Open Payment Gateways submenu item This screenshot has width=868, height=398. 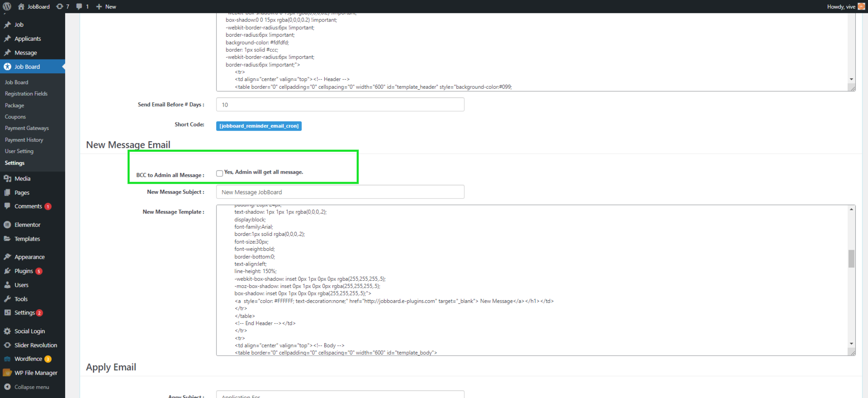click(x=27, y=128)
